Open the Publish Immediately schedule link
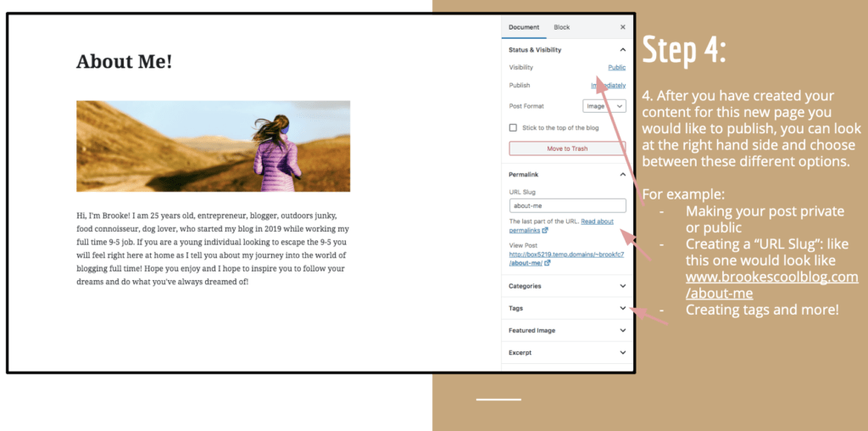Image resolution: width=868 pixels, height=431 pixels. point(608,86)
